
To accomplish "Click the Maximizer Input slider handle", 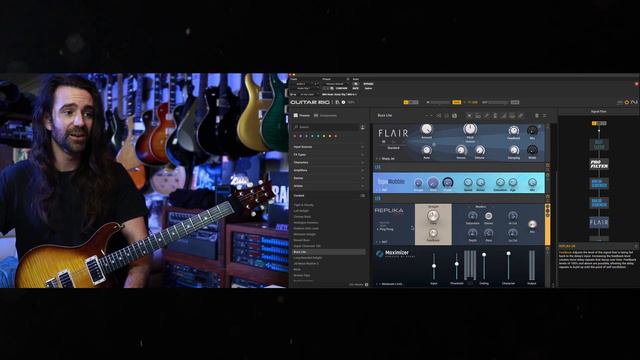I will click(x=433, y=266).
